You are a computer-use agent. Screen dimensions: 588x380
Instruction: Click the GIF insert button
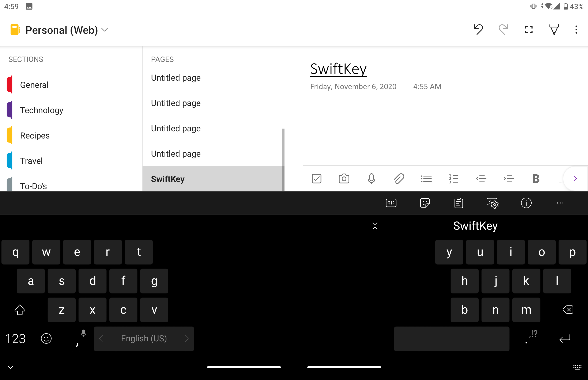pyautogui.click(x=391, y=203)
